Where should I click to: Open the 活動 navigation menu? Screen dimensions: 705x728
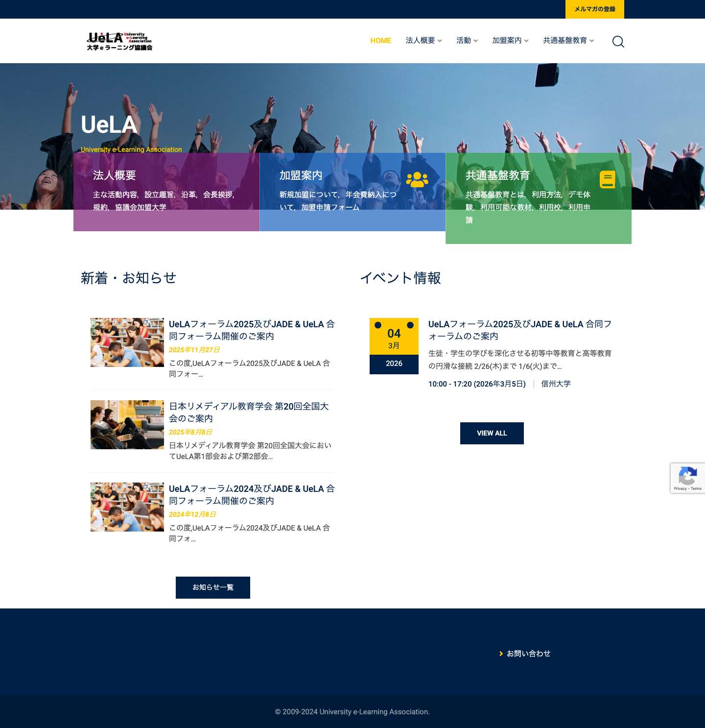click(x=464, y=41)
